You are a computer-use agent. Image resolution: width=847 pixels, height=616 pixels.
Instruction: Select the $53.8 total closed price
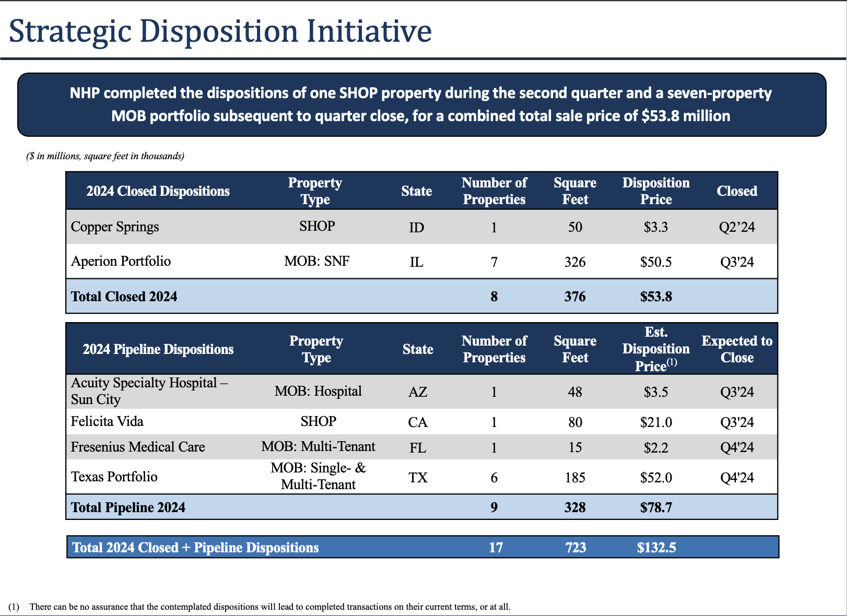(x=656, y=297)
